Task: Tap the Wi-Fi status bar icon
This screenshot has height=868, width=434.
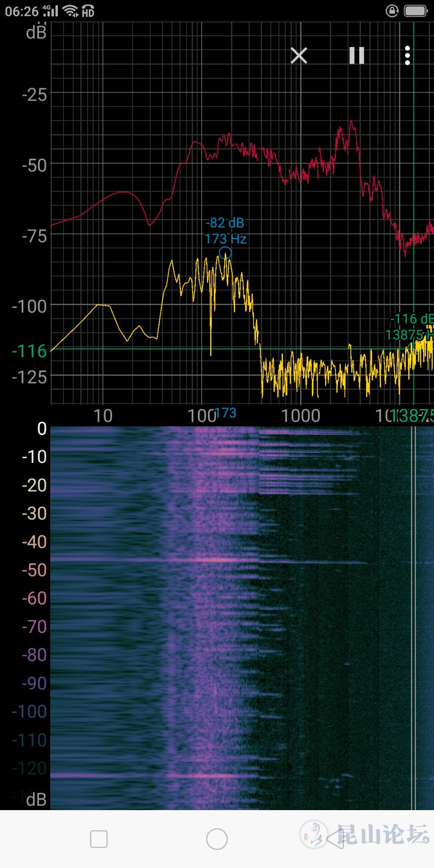Action: pos(70,11)
